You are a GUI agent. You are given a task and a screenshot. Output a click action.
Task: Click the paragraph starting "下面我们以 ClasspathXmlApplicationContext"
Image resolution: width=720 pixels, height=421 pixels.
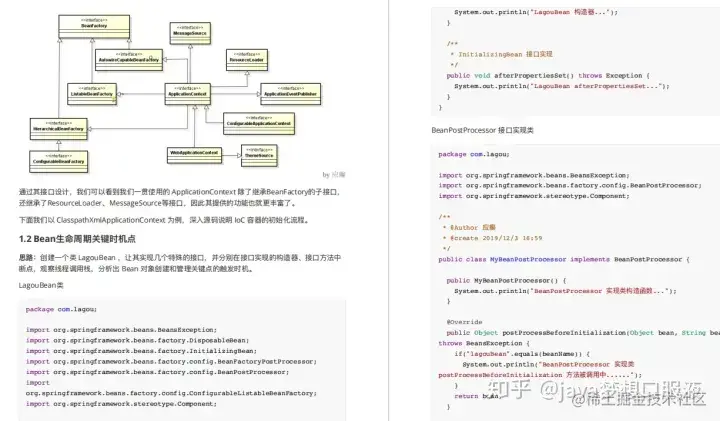[x=164, y=220]
